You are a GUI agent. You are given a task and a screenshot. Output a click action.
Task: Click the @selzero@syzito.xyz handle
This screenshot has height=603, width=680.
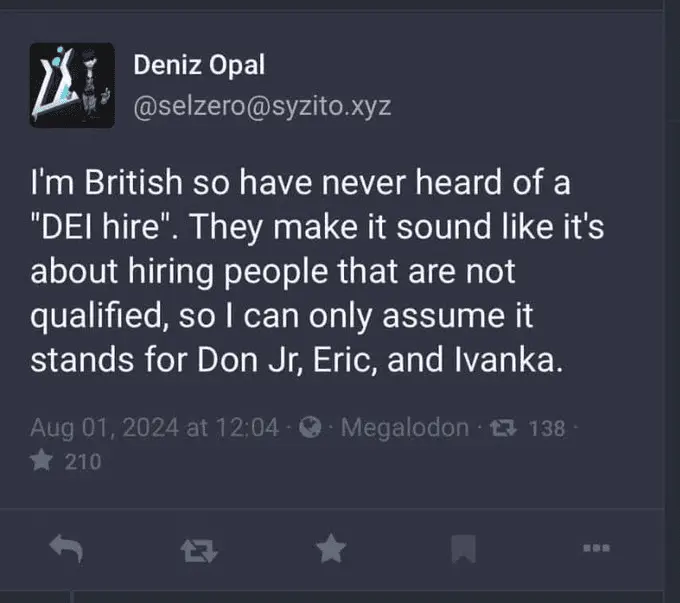coord(262,106)
